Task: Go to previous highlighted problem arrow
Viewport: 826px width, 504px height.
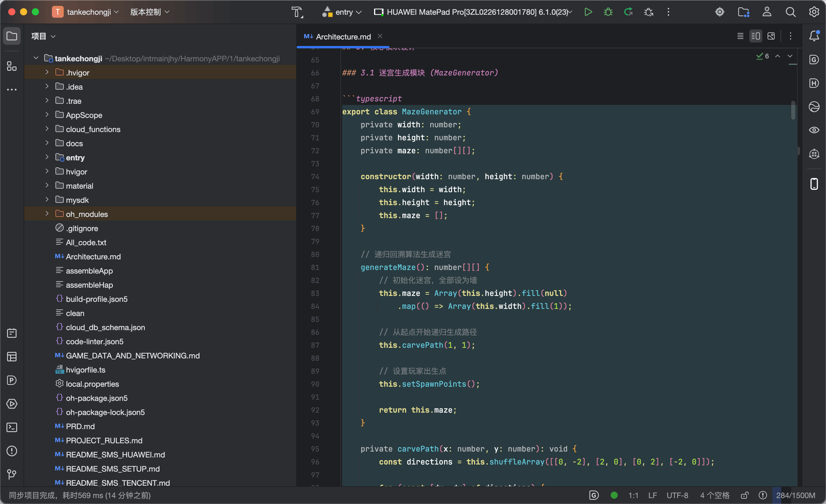Action: point(777,56)
